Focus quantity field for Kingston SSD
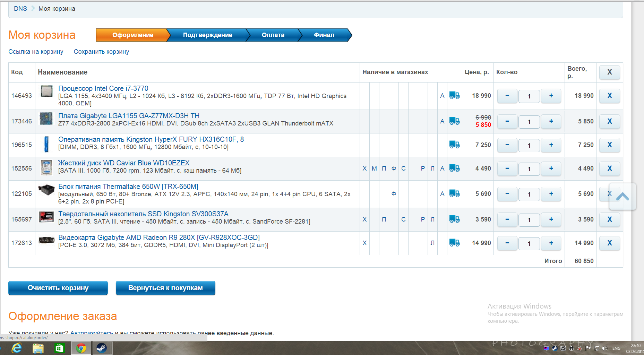644x355 pixels. click(529, 220)
